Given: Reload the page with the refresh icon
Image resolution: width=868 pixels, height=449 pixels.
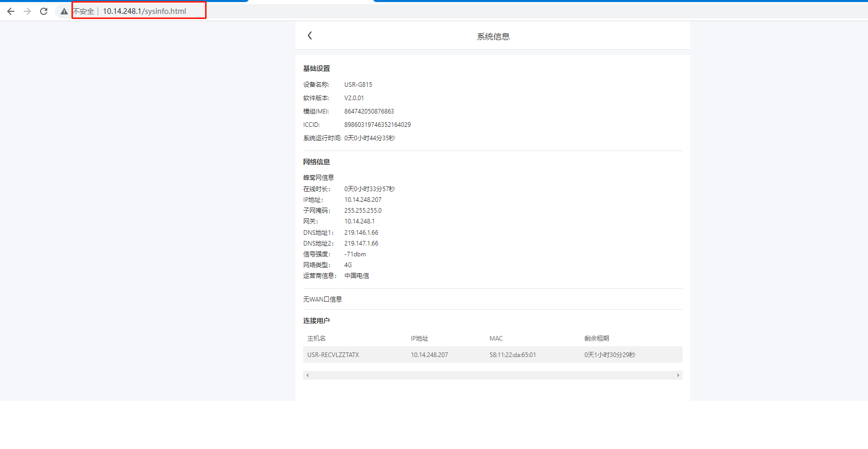Looking at the screenshot, I should pos(44,11).
